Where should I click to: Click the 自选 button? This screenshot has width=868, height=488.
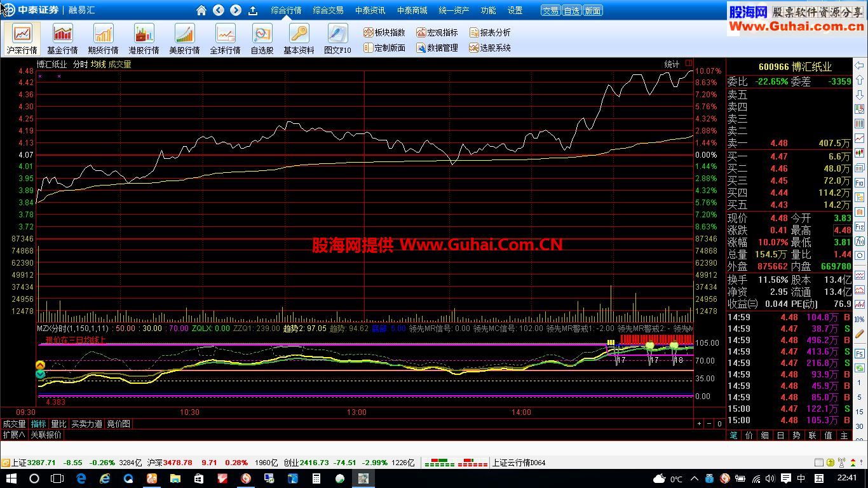(571, 11)
